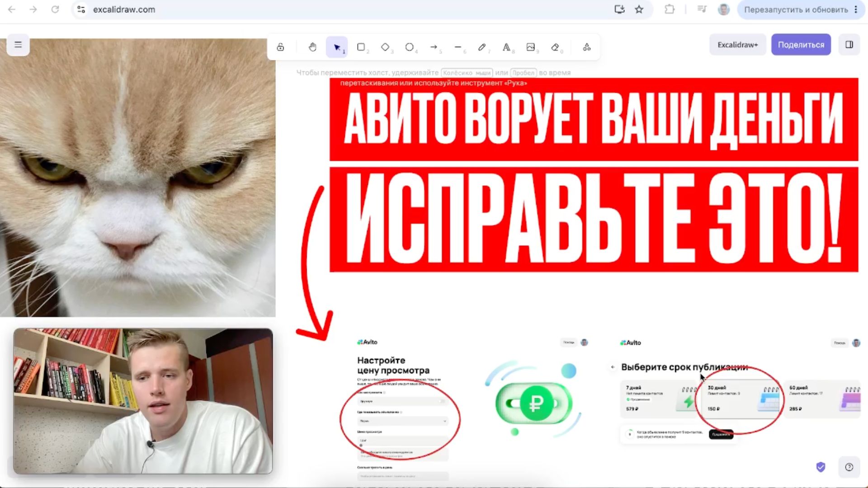
Task: Select the Ellipse tool
Action: [x=409, y=47]
